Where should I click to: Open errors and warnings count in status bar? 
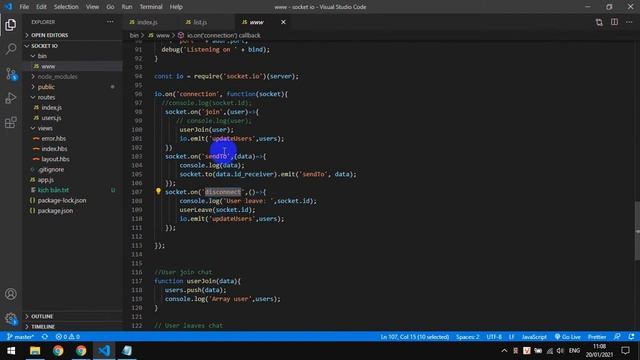click(x=68, y=337)
